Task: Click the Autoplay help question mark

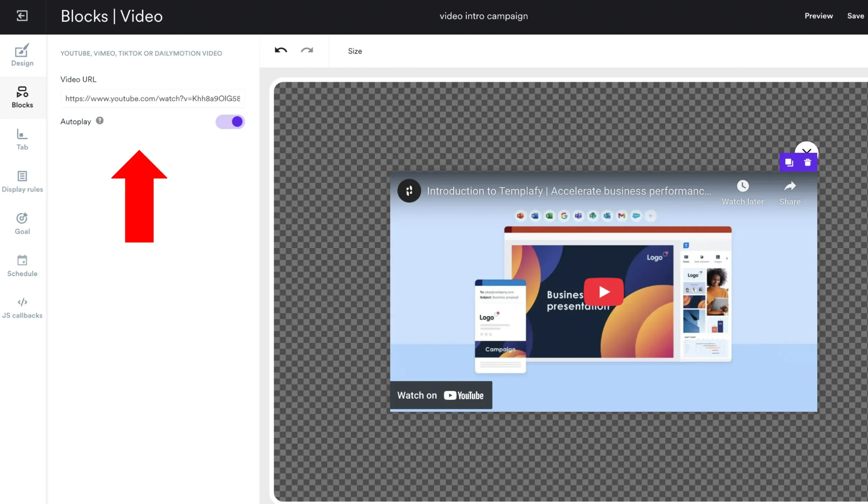Action: 100,121
